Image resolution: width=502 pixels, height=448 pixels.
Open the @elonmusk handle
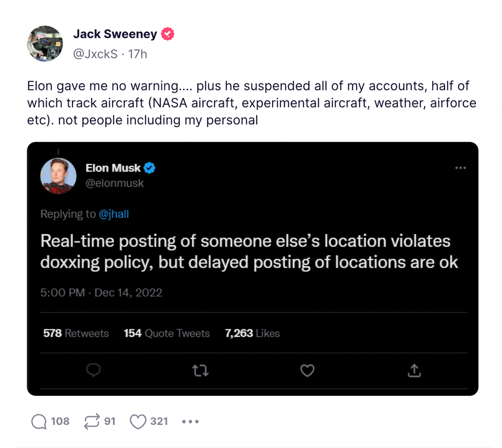pos(115,183)
